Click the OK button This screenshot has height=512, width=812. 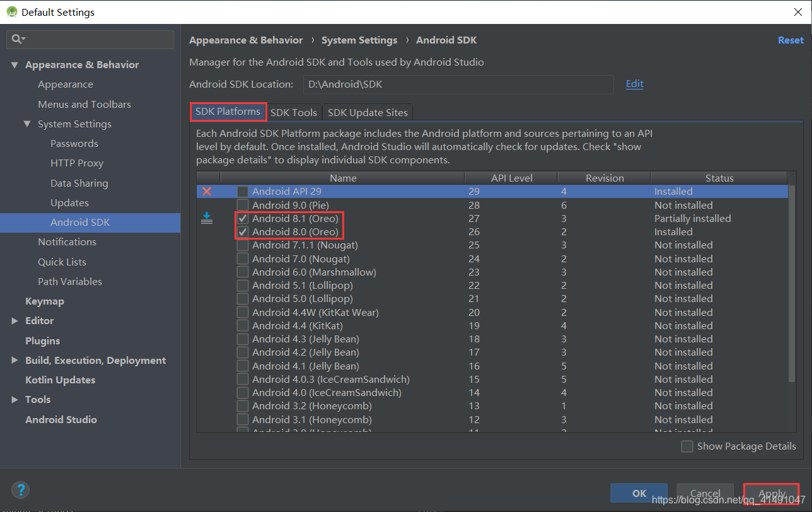[x=639, y=493]
